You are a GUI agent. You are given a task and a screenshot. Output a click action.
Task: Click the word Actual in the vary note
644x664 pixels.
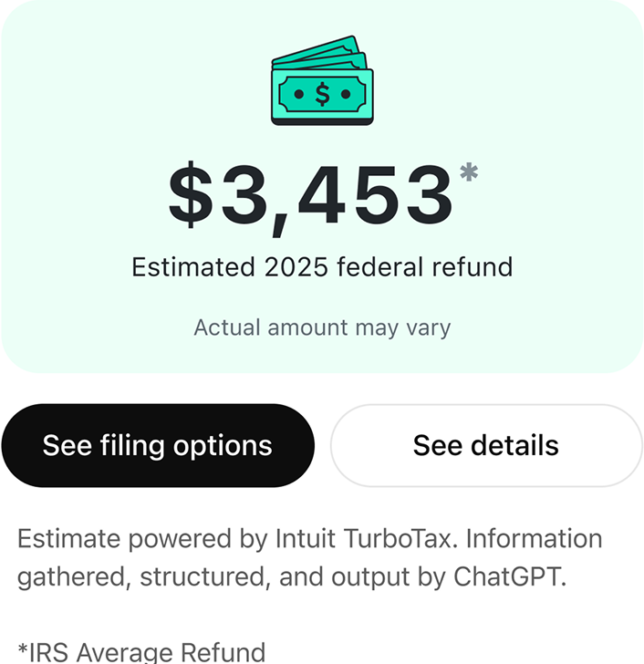click(x=224, y=327)
